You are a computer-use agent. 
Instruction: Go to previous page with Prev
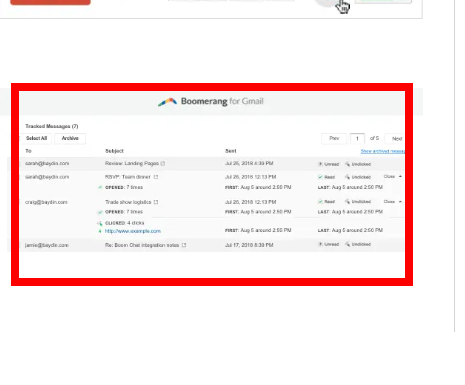[334, 138]
